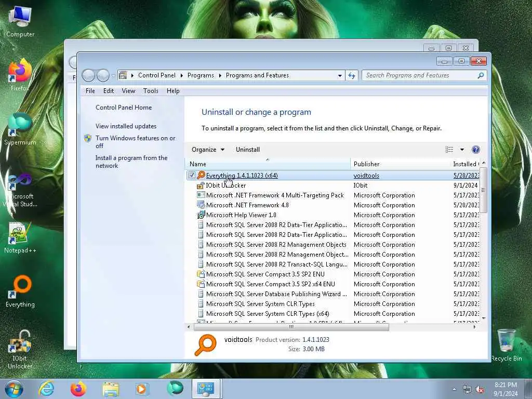Screen dimensions: 532x399
Task: Select Microsoft SQL Server 2008 R2 Transact-SQL Langu... row
Action: (x=332, y=264)
